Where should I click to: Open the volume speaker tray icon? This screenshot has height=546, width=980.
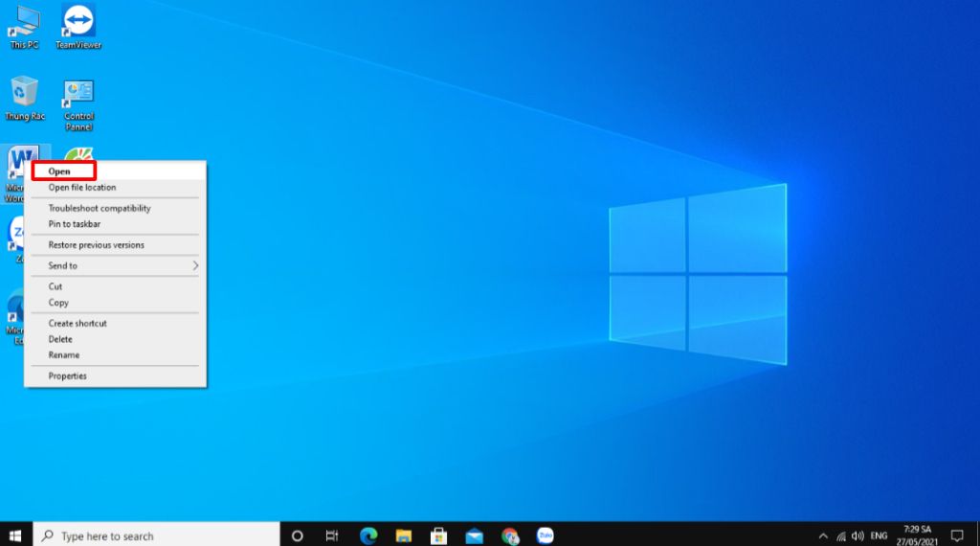click(x=857, y=536)
